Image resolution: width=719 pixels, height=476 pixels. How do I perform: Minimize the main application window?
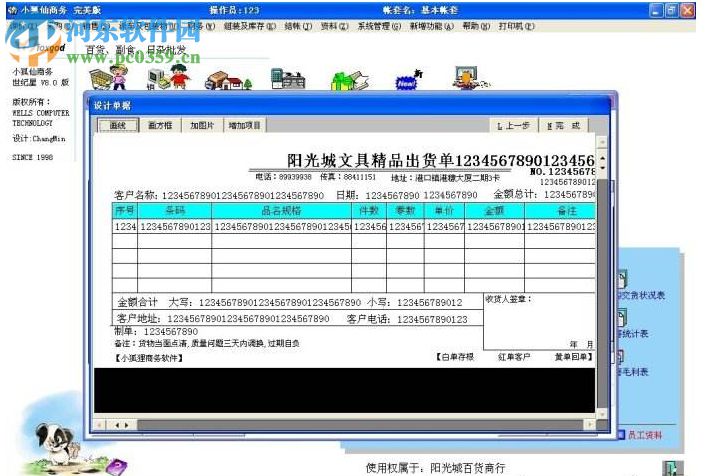point(657,10)
